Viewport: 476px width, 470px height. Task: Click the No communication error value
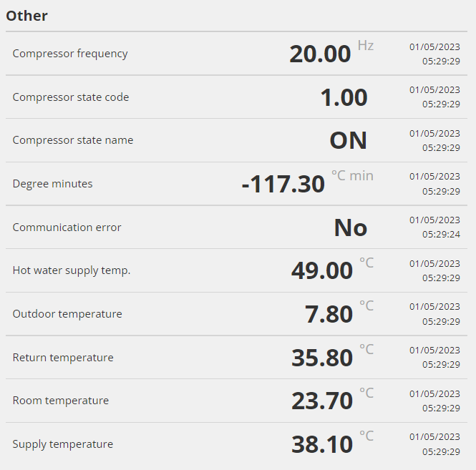tap(351, 227)
